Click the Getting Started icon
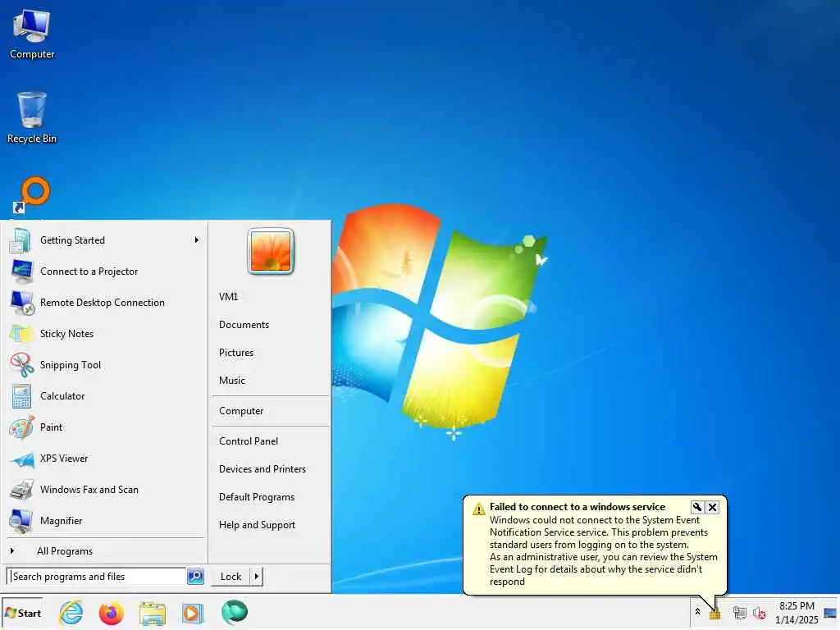This screenshot has height=630, width=840. click(21, 240)
